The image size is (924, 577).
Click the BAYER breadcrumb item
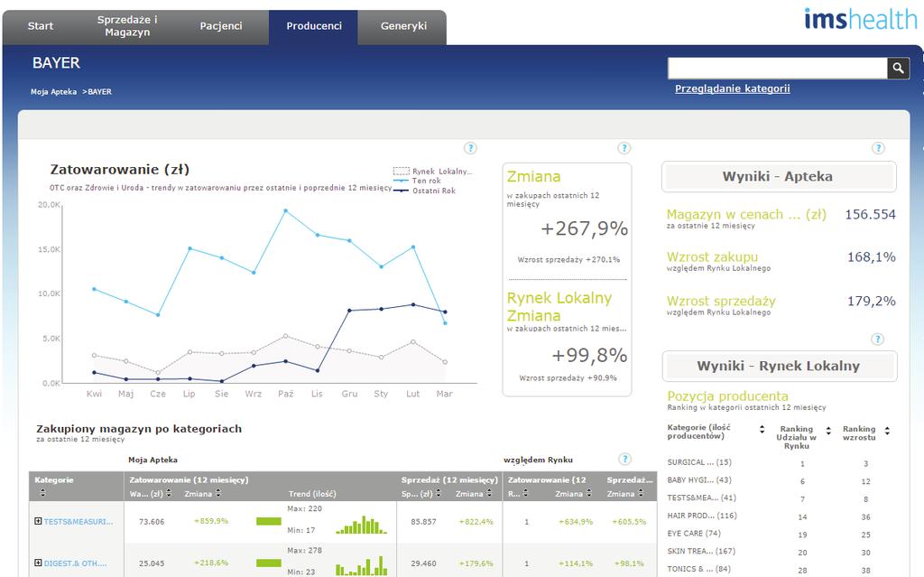99,91
